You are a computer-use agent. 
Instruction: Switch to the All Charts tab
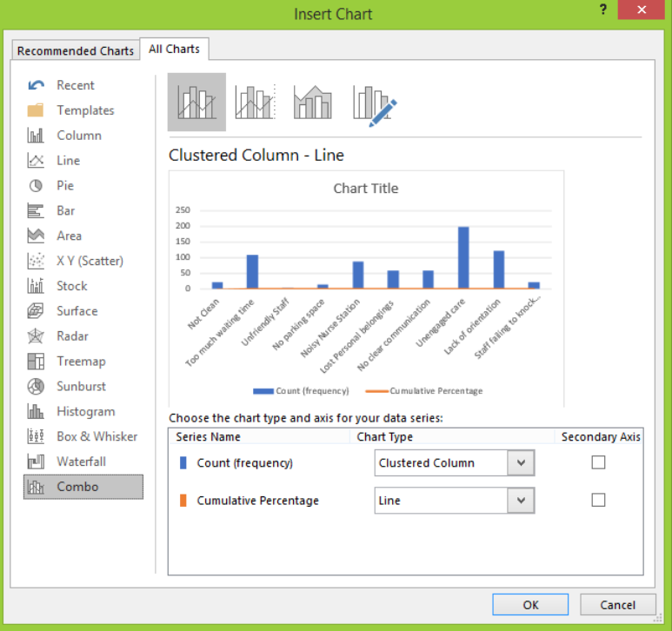[174, 49]
